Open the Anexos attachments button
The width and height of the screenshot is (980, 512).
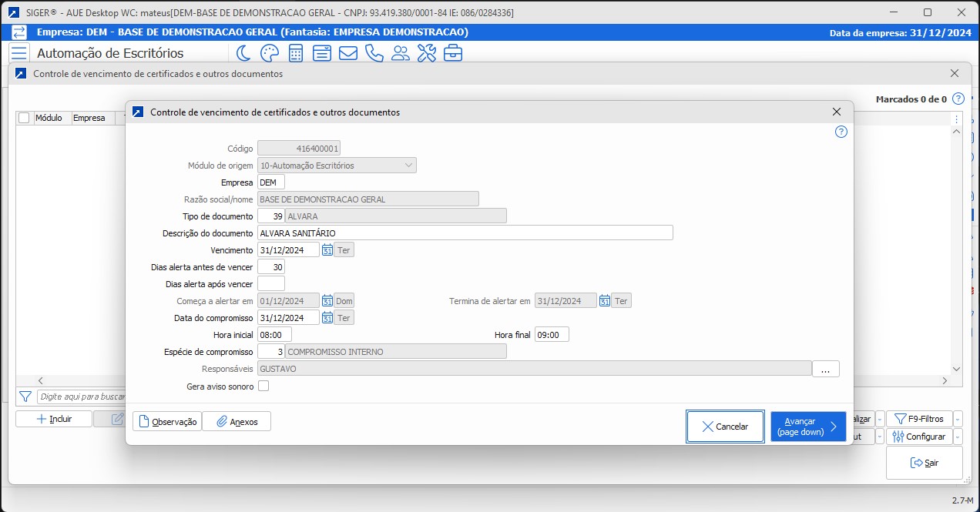coord(237,421)
